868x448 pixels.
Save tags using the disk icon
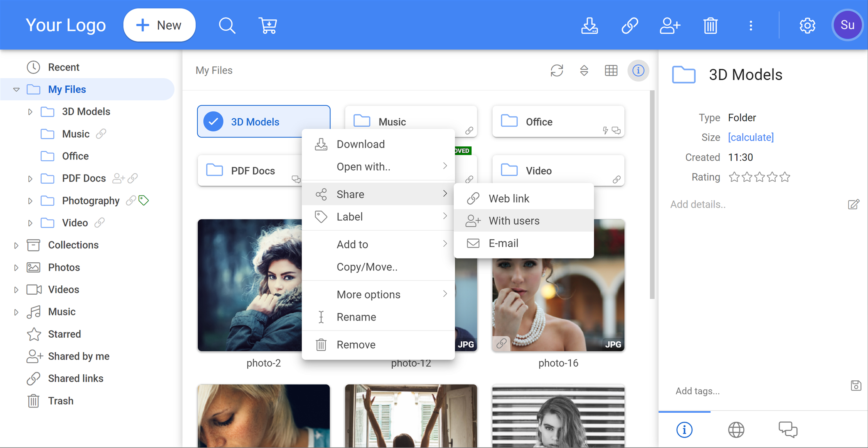(x=856, y=385)
